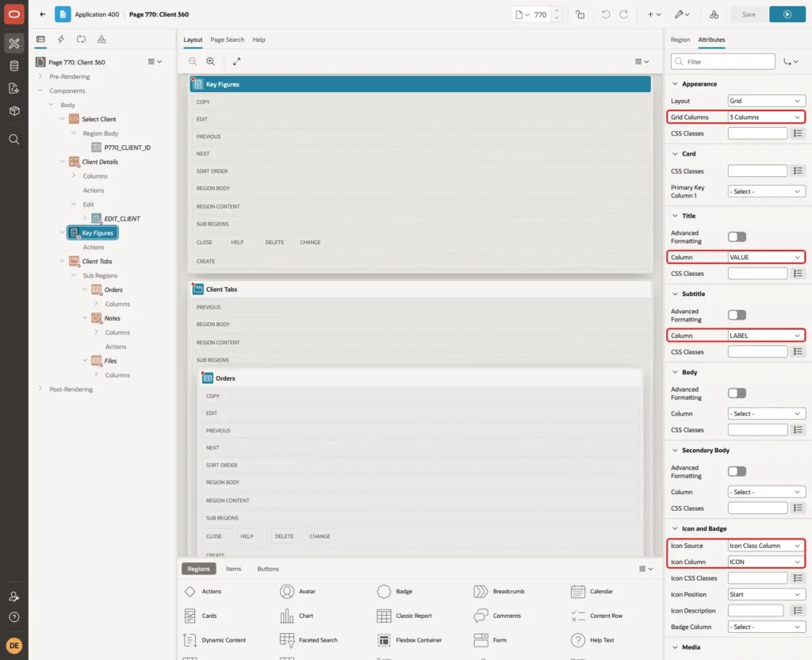This screenshot has height=660, width=812.
Task: Open Title CSS Classes picker list icon
Action: [798, 274]
